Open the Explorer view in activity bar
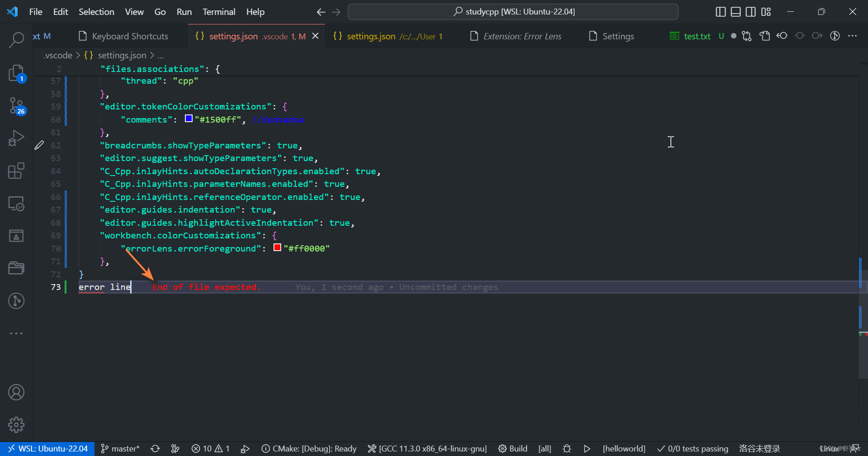The image size is (868, 456). pyautogui.click(x=16, y=73)
